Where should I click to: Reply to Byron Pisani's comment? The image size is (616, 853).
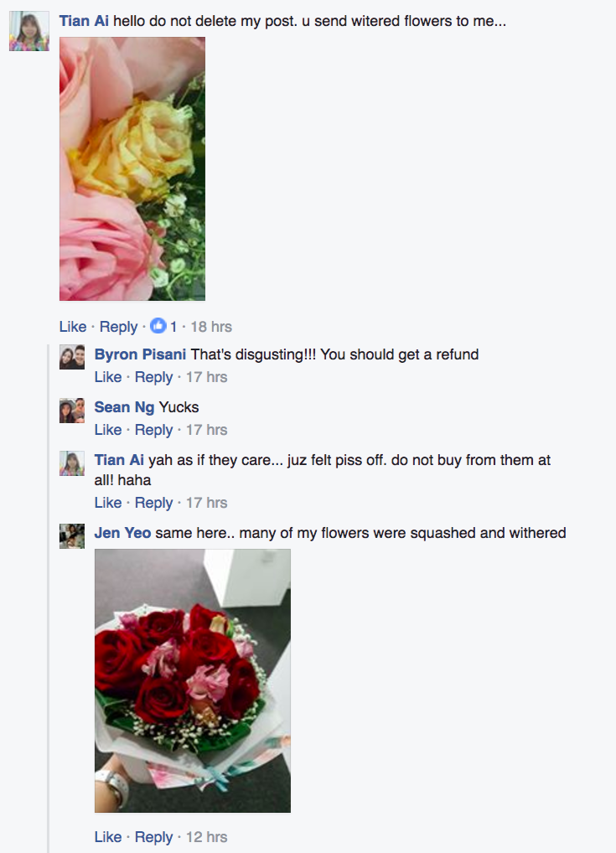[153, 377]
